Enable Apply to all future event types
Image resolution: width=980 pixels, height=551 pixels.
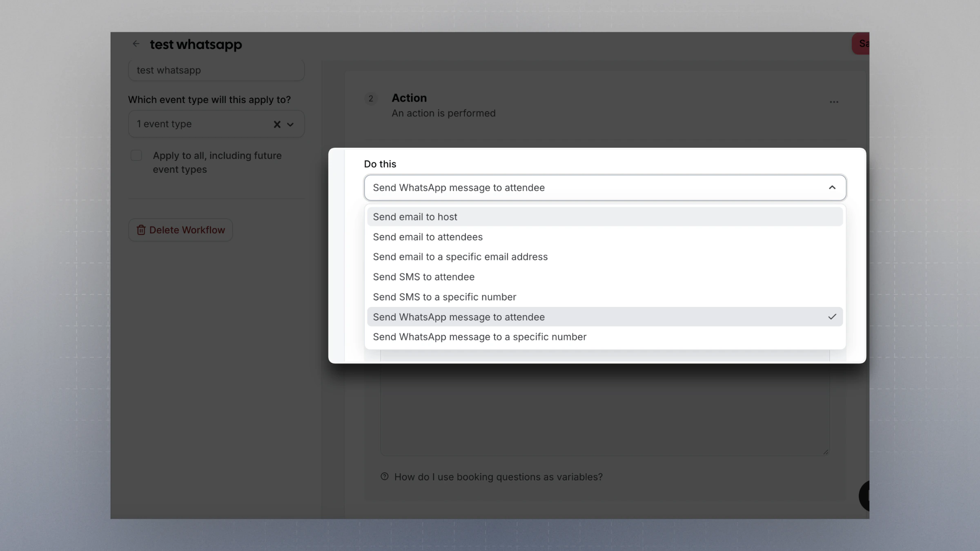136,156
